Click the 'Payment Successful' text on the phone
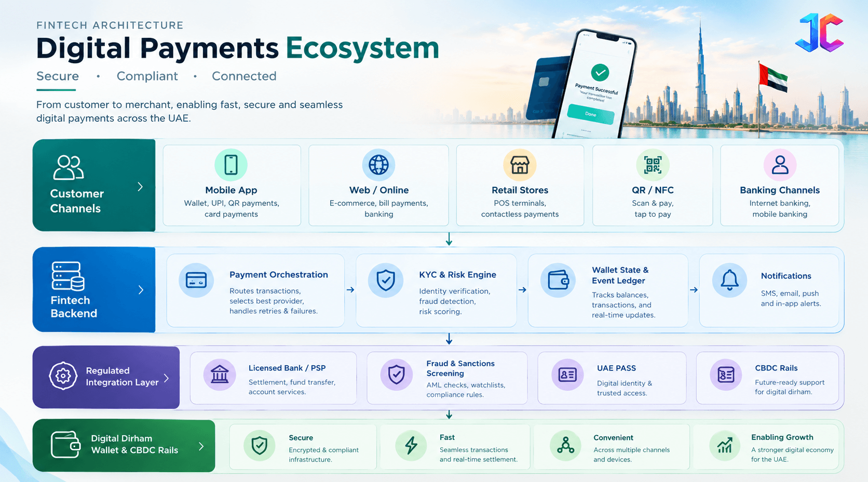Screen dimensions: 868x482 (596, 88)
